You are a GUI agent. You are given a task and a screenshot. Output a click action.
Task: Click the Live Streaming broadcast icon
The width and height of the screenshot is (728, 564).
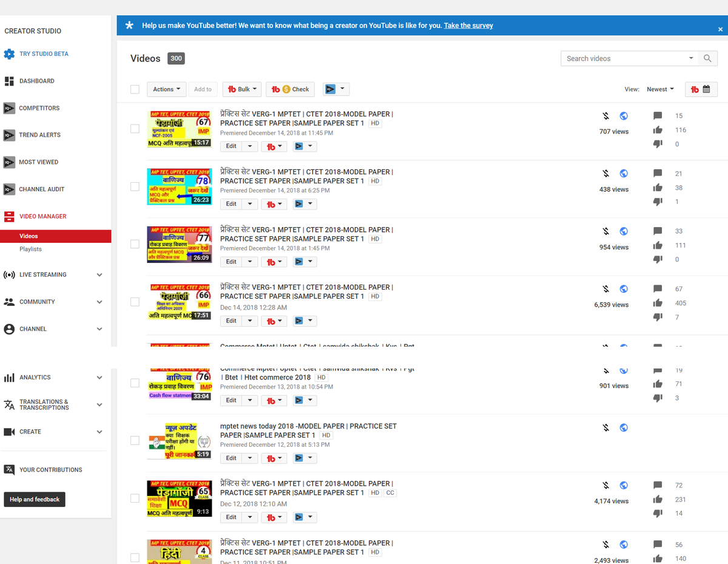(x=9, y=275)
